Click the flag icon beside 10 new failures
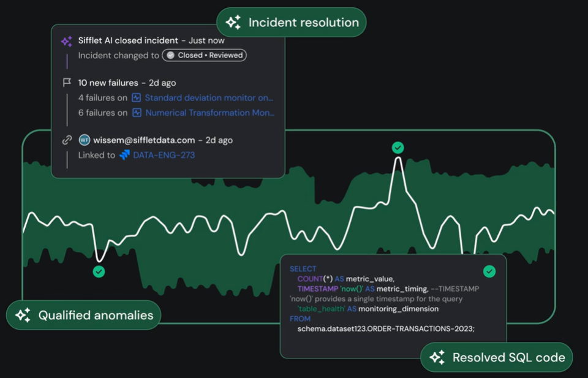 tap(67, 83)
